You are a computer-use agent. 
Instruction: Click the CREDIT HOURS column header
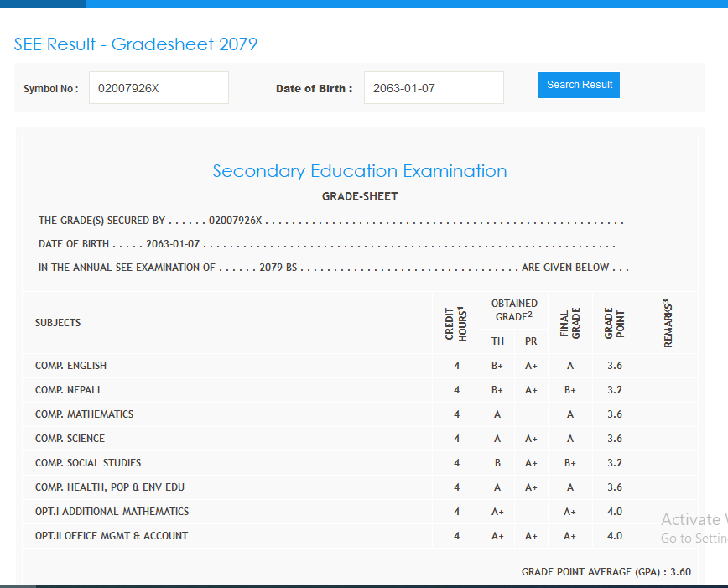[x=455, y=323]
